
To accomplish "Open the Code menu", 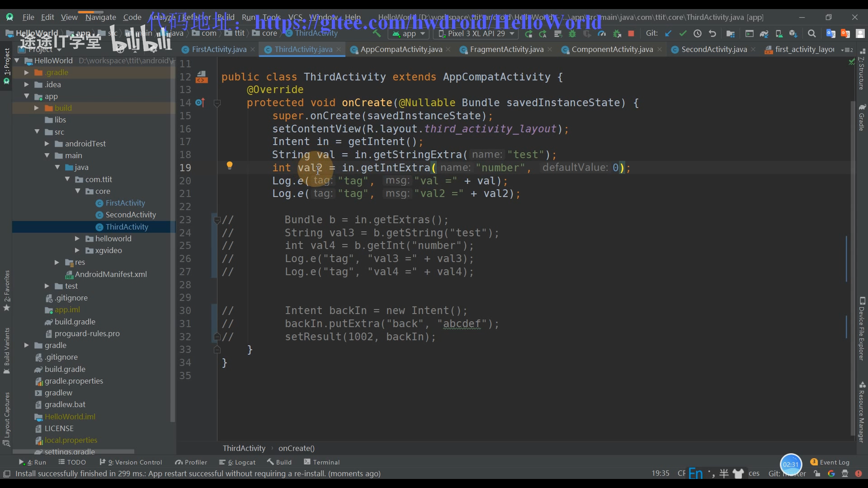I will 132,17.
